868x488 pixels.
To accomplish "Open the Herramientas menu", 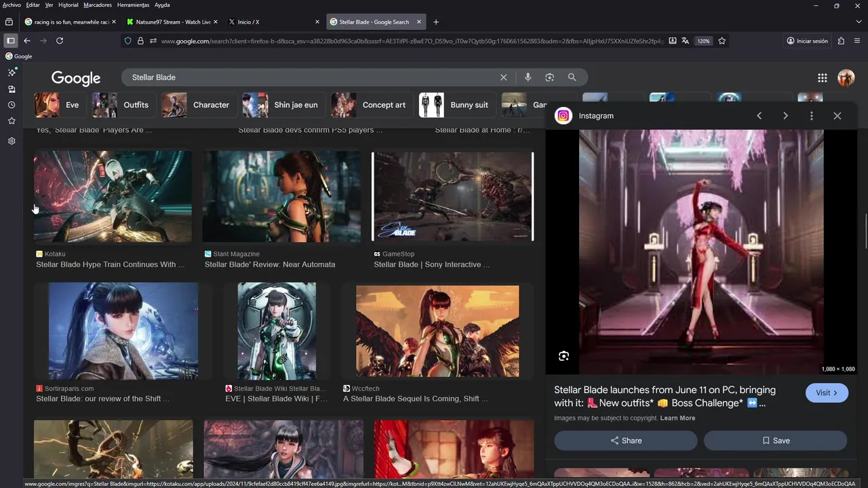I will 133,5.
